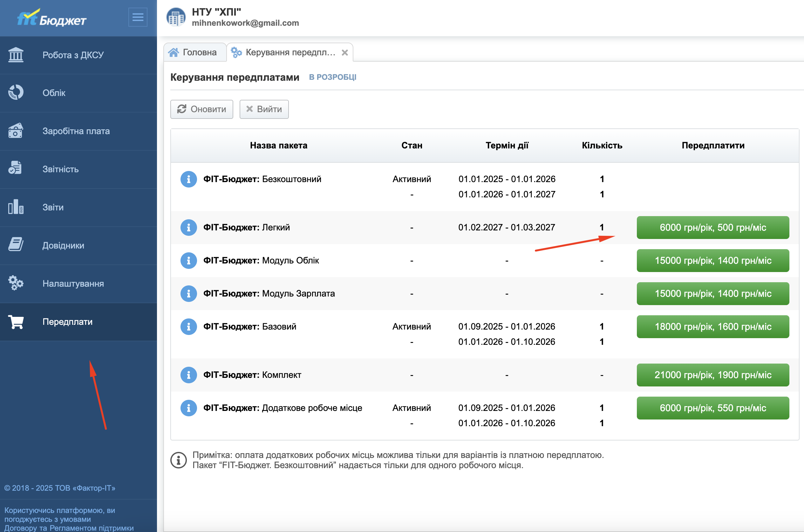Click the НТУ ХПІ organization avatar
Screen dimensions: 804x532
click(x=176, y=17)
